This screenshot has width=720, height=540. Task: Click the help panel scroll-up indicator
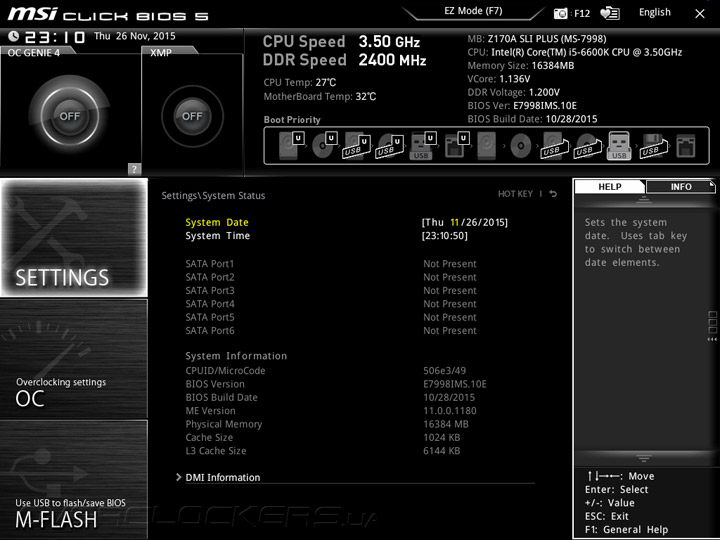tap(644, 199)
